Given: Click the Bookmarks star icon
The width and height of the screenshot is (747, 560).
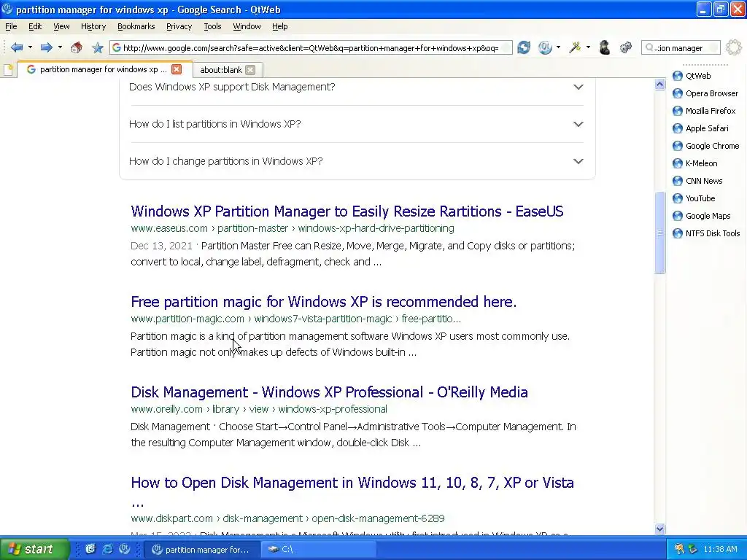Looking at the screenshot, I should (98, 47).
